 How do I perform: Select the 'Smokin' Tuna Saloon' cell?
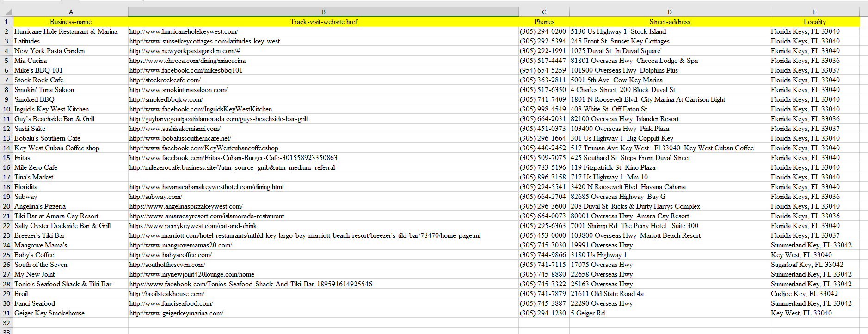[x=71, y=90]
